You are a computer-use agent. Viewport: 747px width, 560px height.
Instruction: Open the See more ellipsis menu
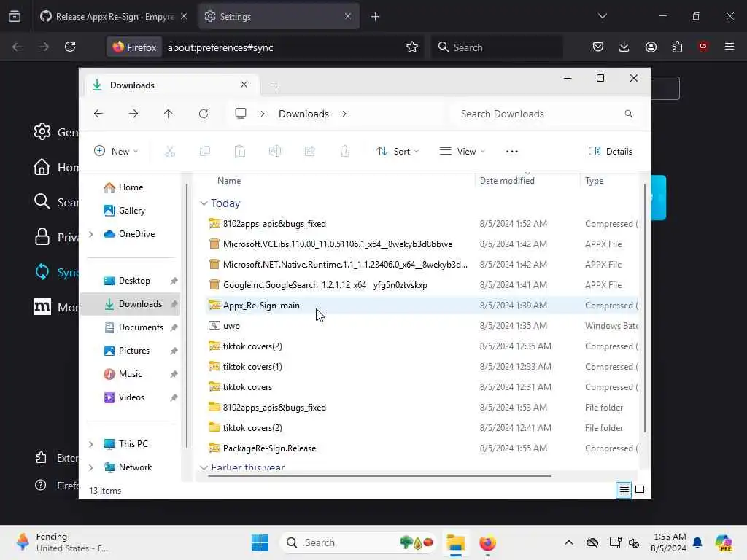(x=511, y=152)
